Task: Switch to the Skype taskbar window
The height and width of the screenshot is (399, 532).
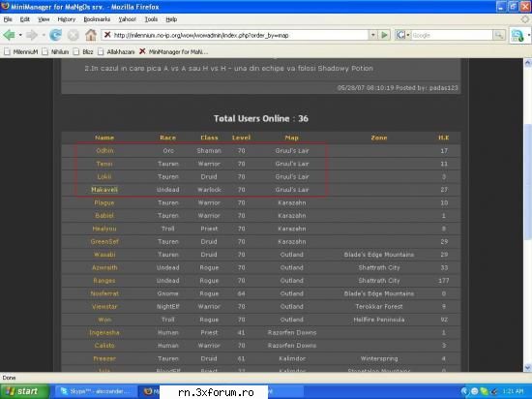Action: click(x=96, y=391)
